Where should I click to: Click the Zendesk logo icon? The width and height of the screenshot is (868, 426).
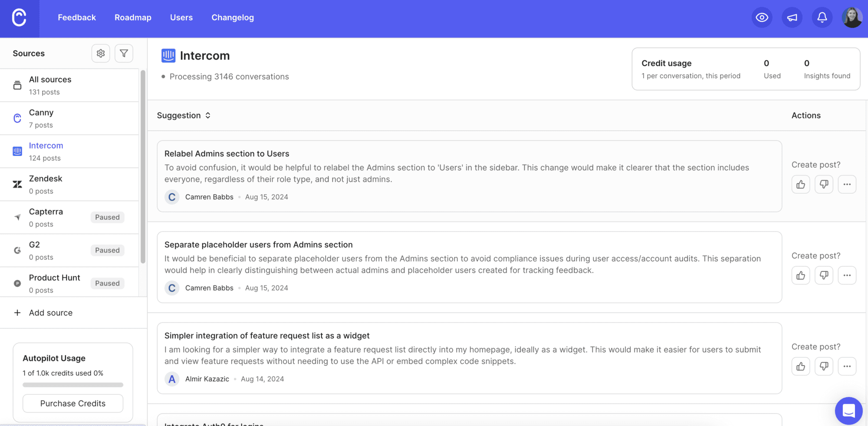click(x=17, y=184)
